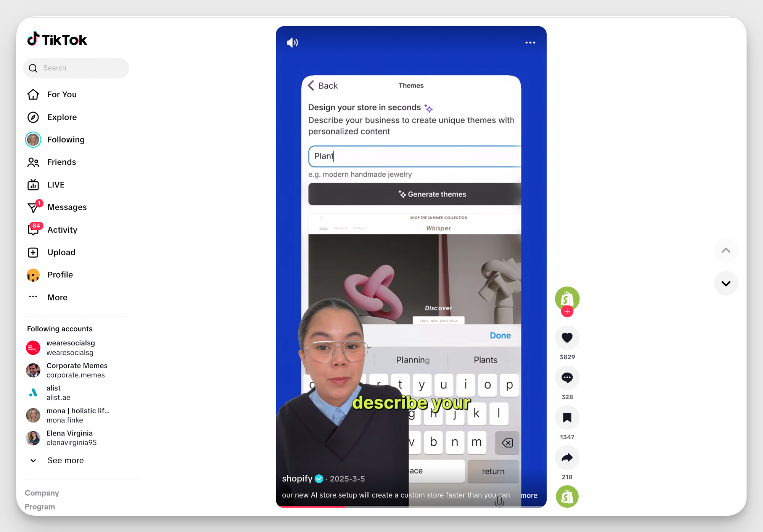Expand the See more accounts list
Viewport: 763px width, 532px height.
(x=65, y=460)
